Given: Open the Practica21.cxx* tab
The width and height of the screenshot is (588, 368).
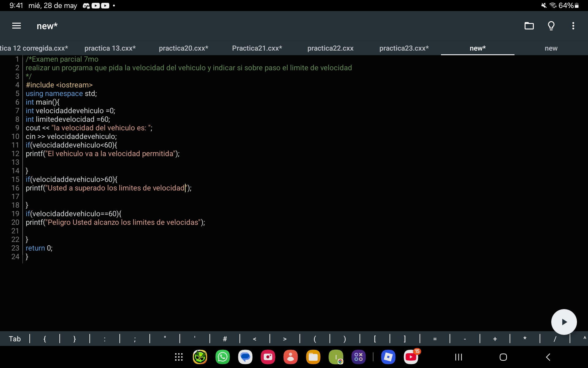Looking at the screenshot, I should coord(257,48).
